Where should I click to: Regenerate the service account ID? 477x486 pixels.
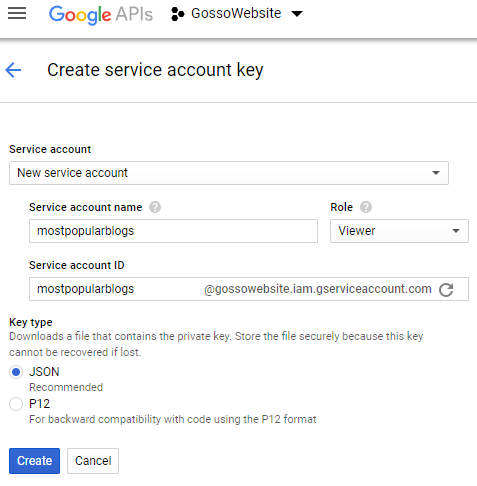click(x=446, y=289)
